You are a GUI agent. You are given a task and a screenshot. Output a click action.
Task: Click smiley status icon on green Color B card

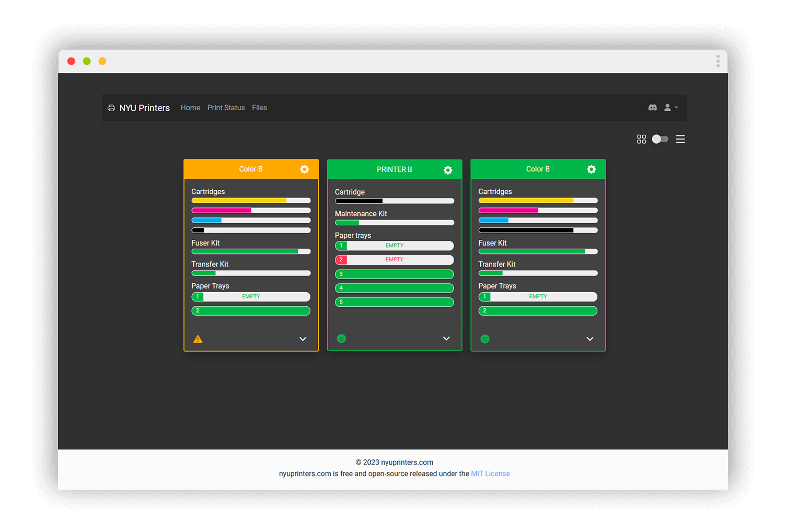(x=485, y=339)
